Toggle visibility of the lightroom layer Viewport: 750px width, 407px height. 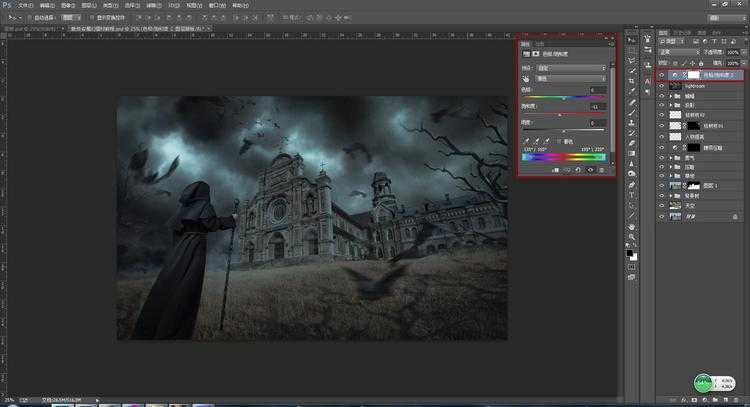662,88
